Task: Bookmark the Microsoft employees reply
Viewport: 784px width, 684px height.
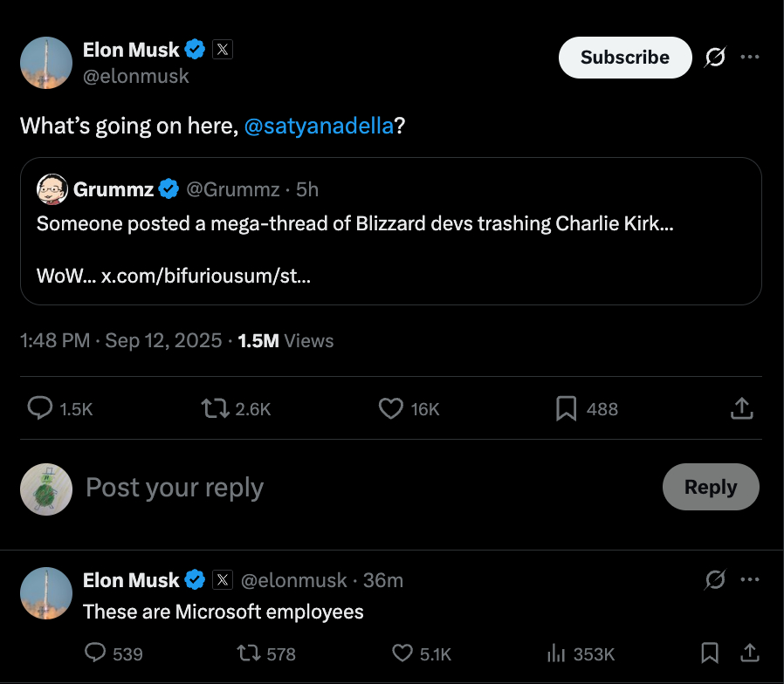Action: (x=711, y=653)
